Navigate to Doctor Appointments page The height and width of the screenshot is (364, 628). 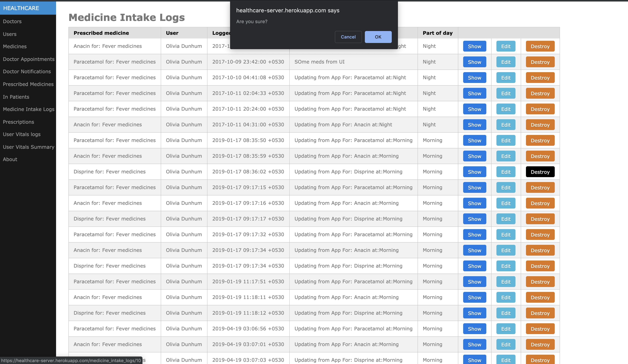pos(29,59)
